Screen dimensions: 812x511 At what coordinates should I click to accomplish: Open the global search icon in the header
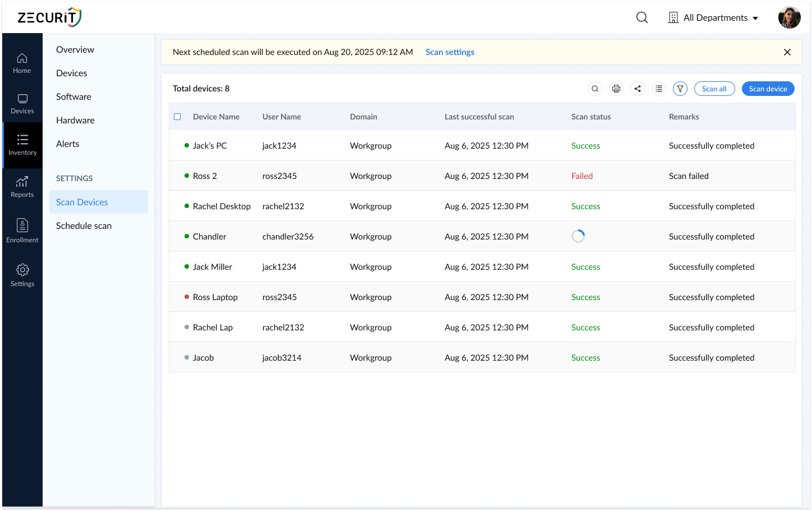click(642, 17)
